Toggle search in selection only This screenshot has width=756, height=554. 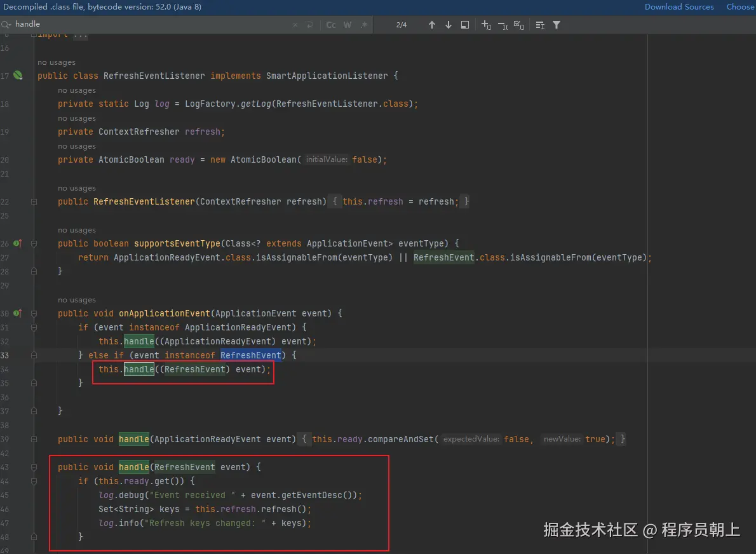click(465, 25)
